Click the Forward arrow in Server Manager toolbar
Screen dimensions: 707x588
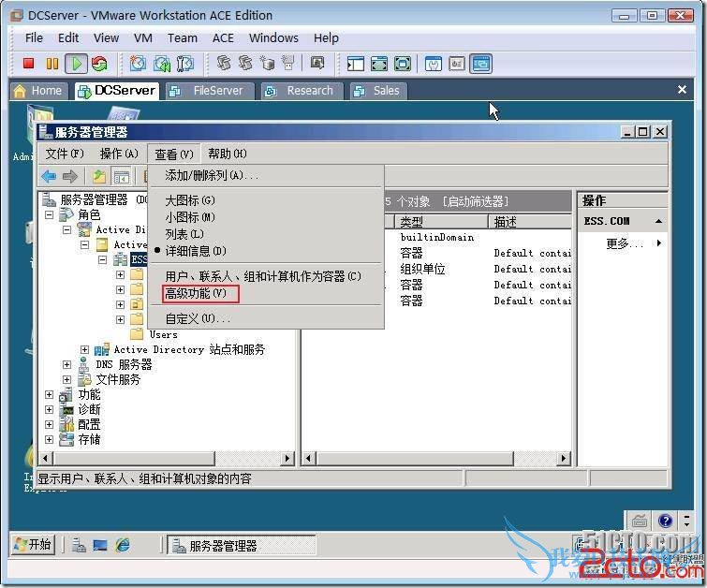point(70,176)
